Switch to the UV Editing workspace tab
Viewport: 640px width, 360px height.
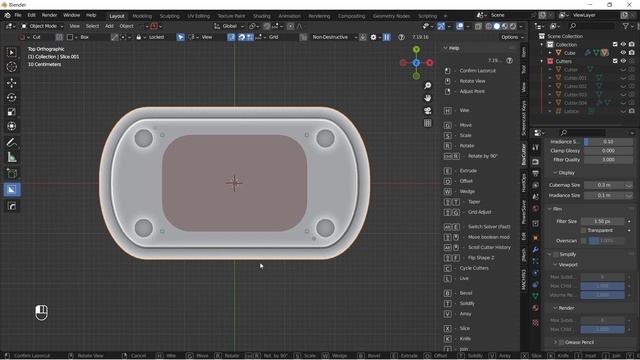[198, 16]
